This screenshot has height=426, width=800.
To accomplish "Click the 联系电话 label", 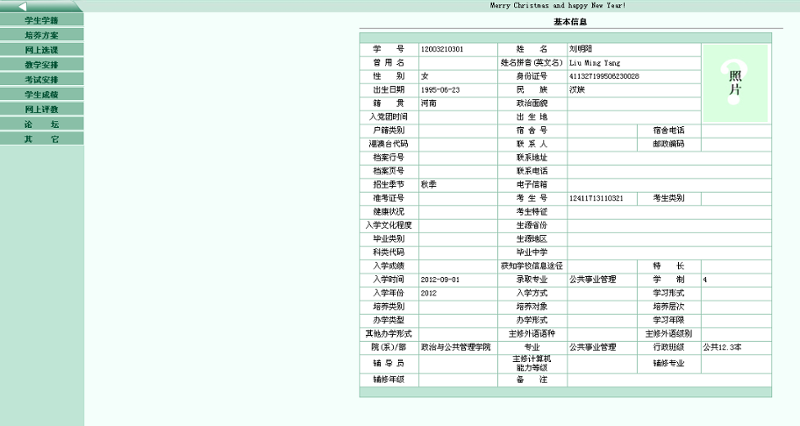I will pyautogui.click(x=532, y=171).
